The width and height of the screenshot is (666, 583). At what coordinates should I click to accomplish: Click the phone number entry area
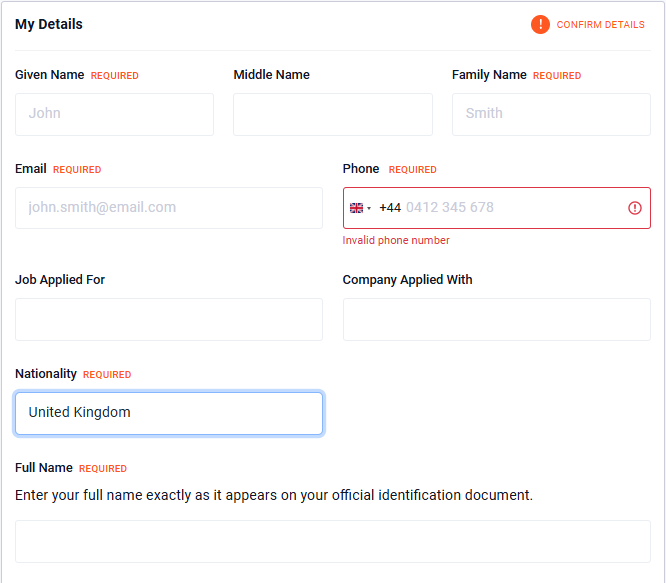pyautogui.click(x=510, y=208)
